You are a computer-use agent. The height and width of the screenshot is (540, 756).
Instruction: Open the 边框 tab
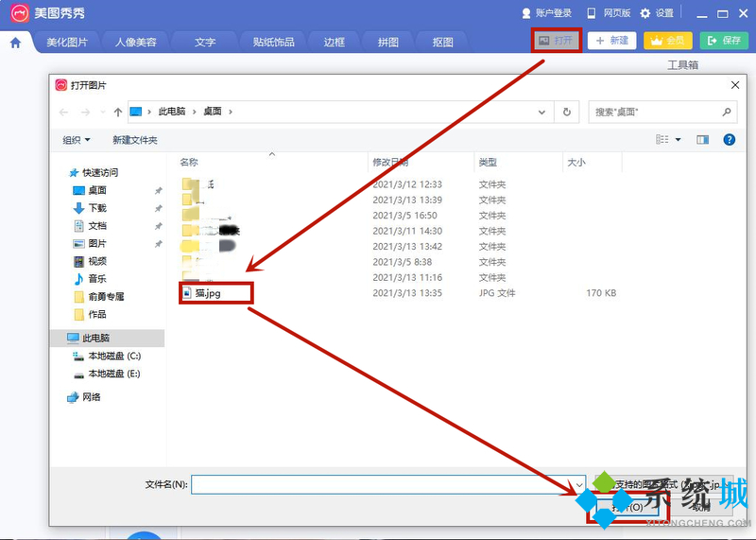[x=335, y=43]
